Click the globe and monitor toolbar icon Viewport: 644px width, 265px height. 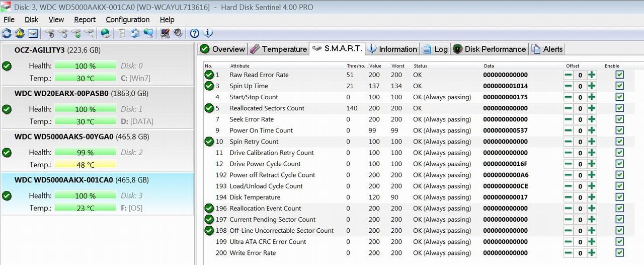coord(148,33)
